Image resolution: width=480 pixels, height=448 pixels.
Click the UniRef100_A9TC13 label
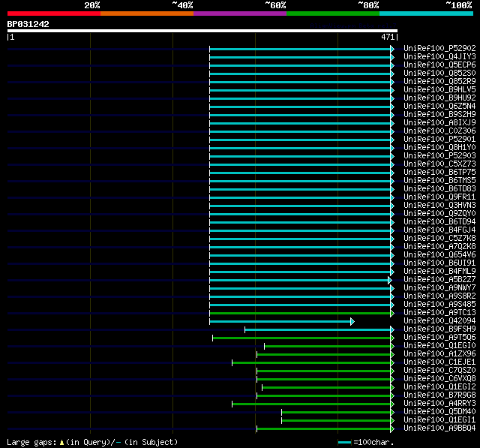tap(439, 313)
